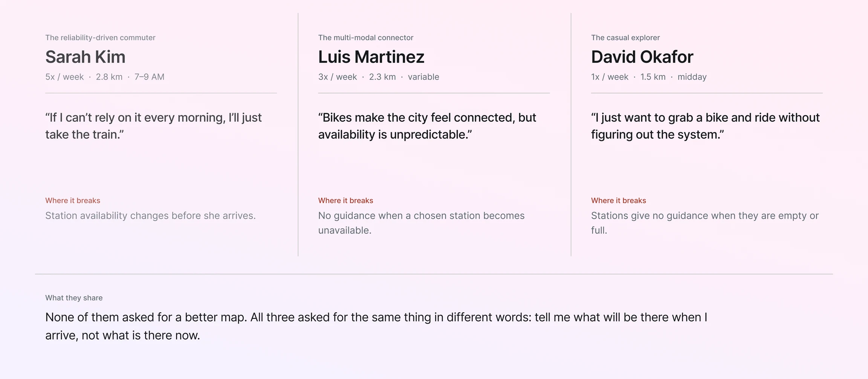Screen dimensions: 868x379
Task: Click David's quote about grabbing a bike
Action: 705,126
